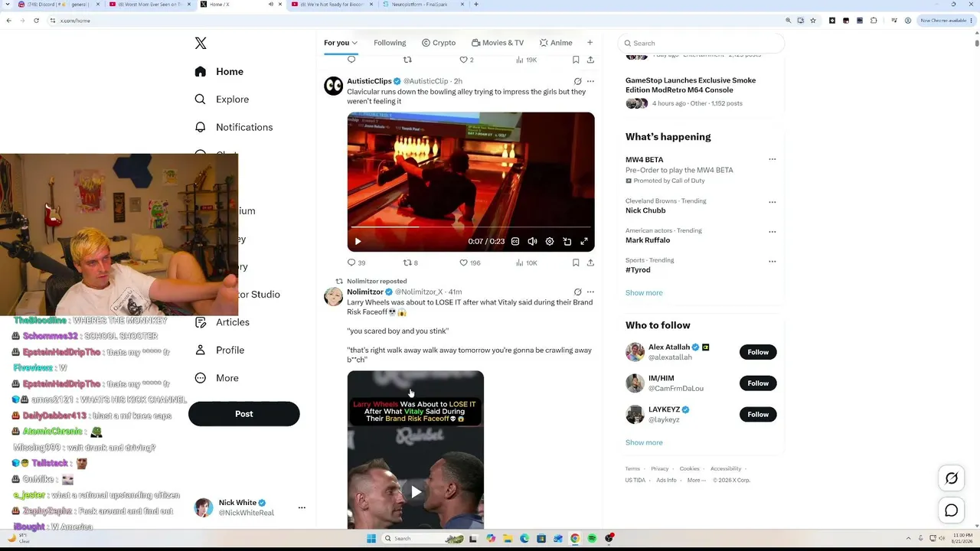Open a new browser tab
The image size is (980, 551).
tap(476, 5)
